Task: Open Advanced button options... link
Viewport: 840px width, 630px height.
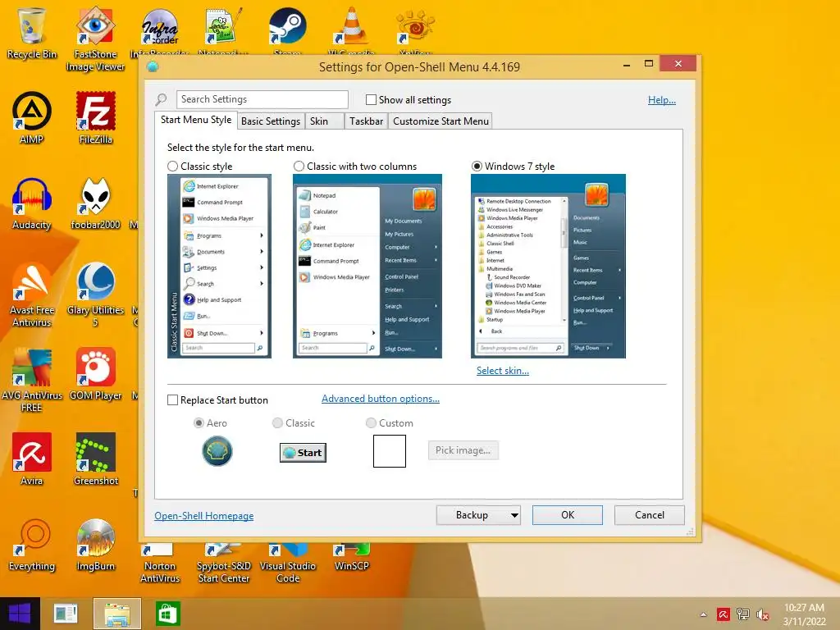Action: coord(381,399)
